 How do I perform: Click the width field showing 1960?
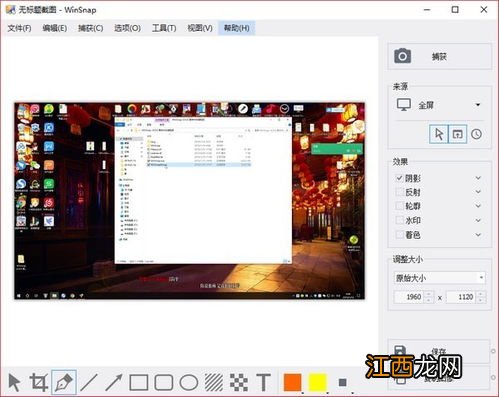point(410,297)
